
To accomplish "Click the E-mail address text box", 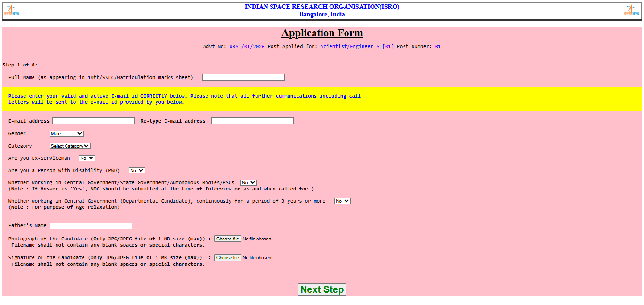I will [93, 121].
